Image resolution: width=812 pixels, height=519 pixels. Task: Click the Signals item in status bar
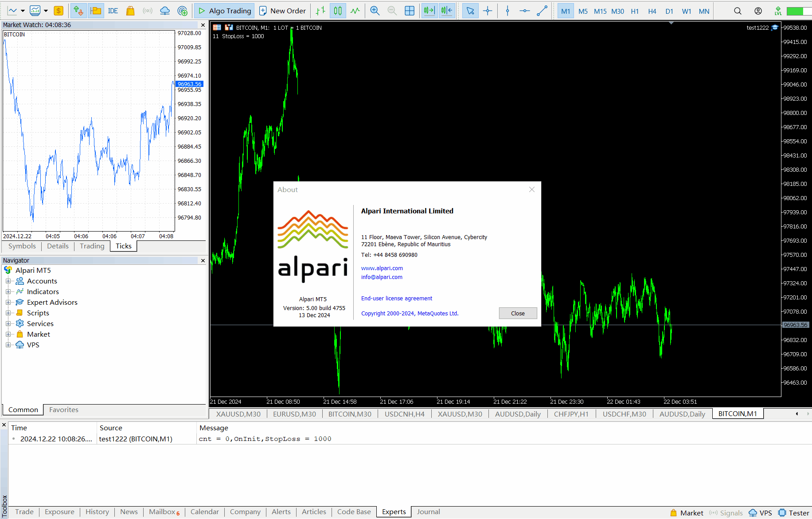(x=726, y=513)
